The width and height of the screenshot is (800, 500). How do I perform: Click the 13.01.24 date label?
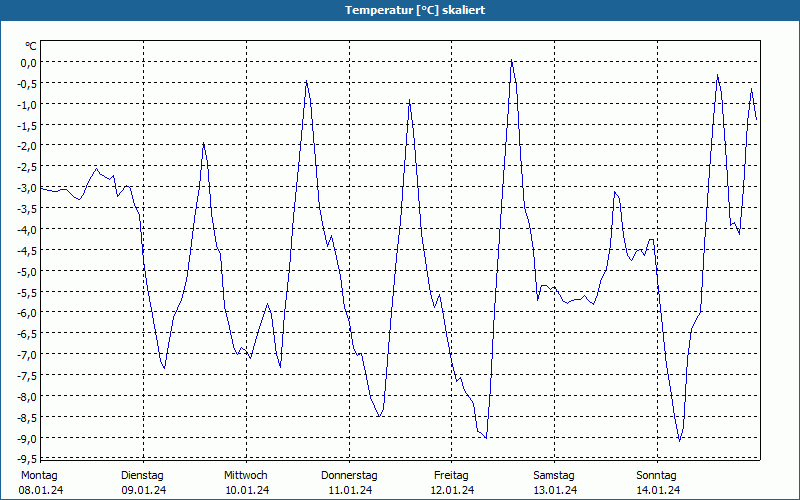[x=555, y=490]
